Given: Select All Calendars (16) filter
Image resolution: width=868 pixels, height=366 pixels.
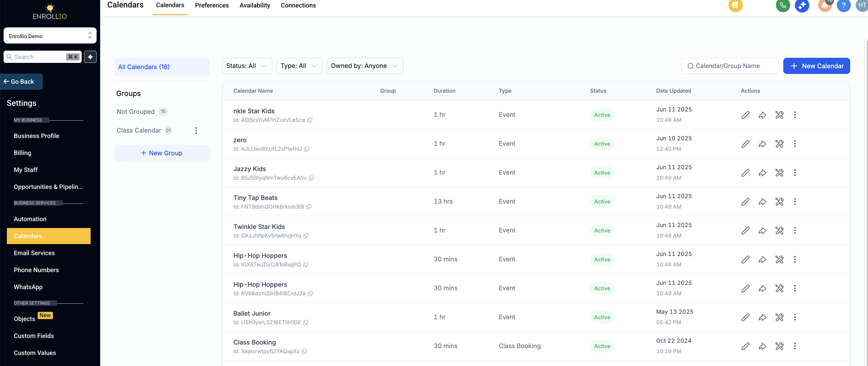Looking at the screenshot, I should tap(162, 67).
